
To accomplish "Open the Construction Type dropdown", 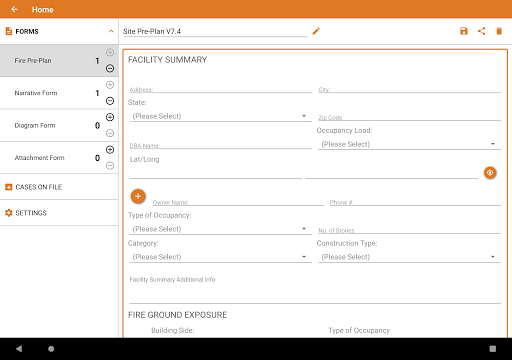I will point(409,257).
